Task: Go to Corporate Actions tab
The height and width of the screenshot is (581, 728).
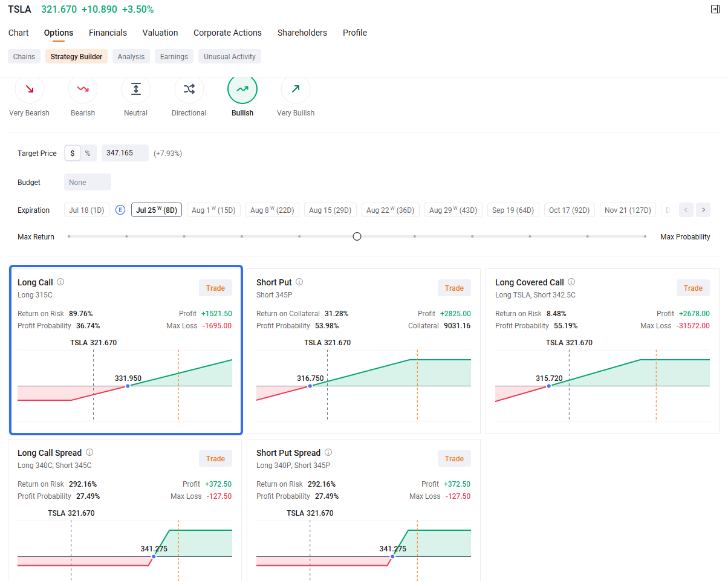Action: [227, 33]
